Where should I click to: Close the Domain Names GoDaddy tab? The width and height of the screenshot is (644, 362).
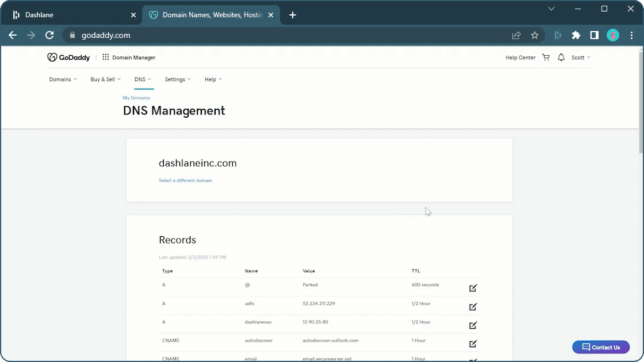(x=271, y=15)
